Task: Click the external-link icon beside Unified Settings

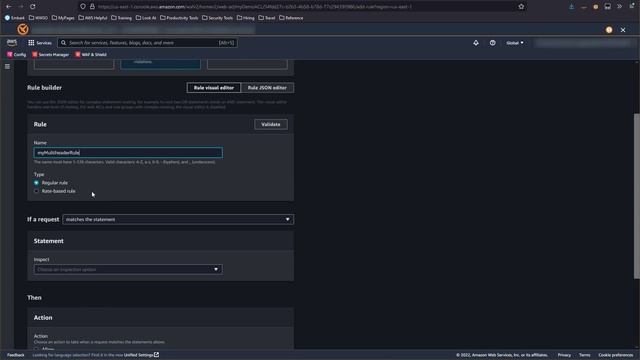Action: (x=157, y=355)
